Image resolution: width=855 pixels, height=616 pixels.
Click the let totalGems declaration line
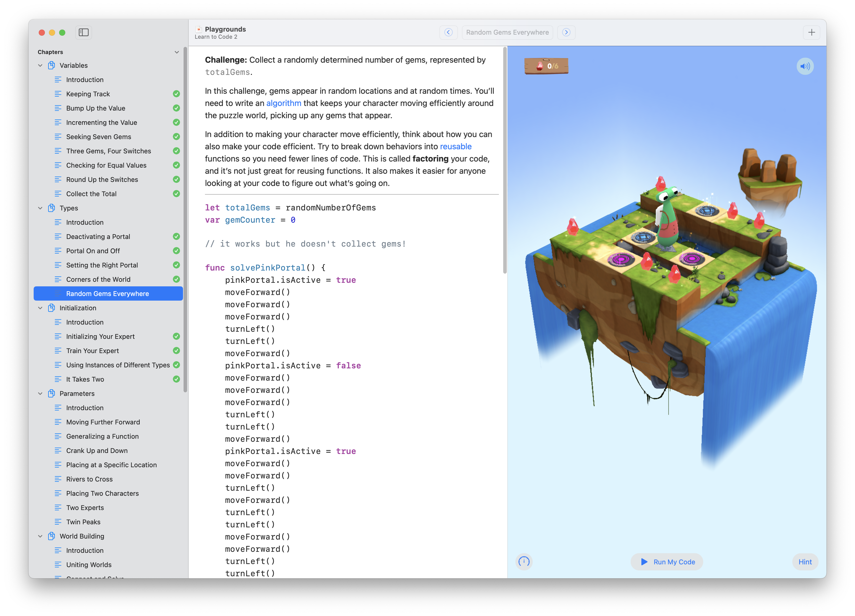(290, 208)
